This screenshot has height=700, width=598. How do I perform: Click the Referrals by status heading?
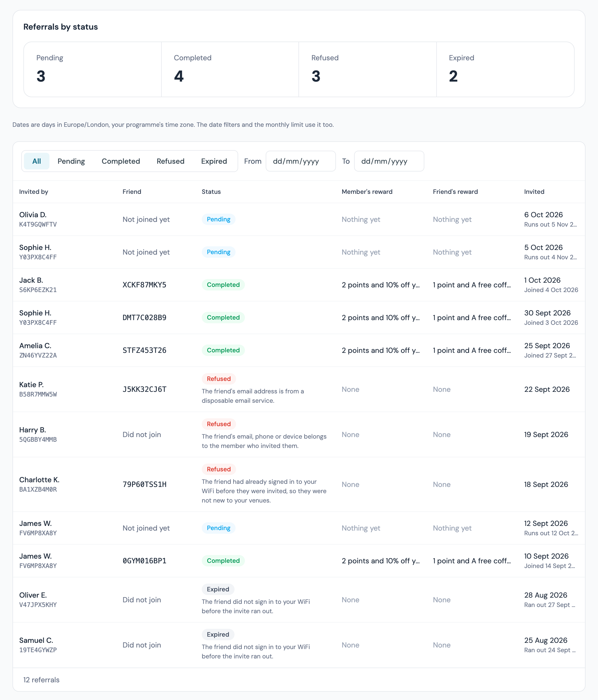pos(61,27)
